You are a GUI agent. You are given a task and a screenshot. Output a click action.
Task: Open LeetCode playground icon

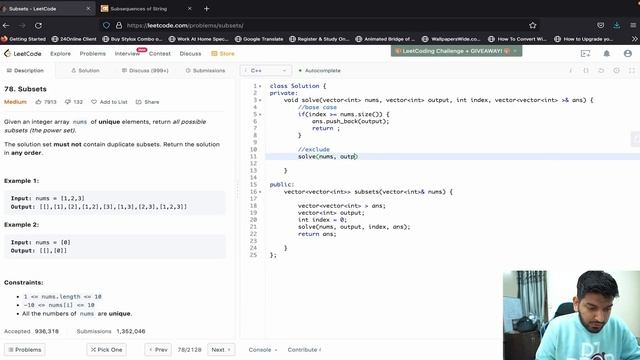tap(585, 53)
